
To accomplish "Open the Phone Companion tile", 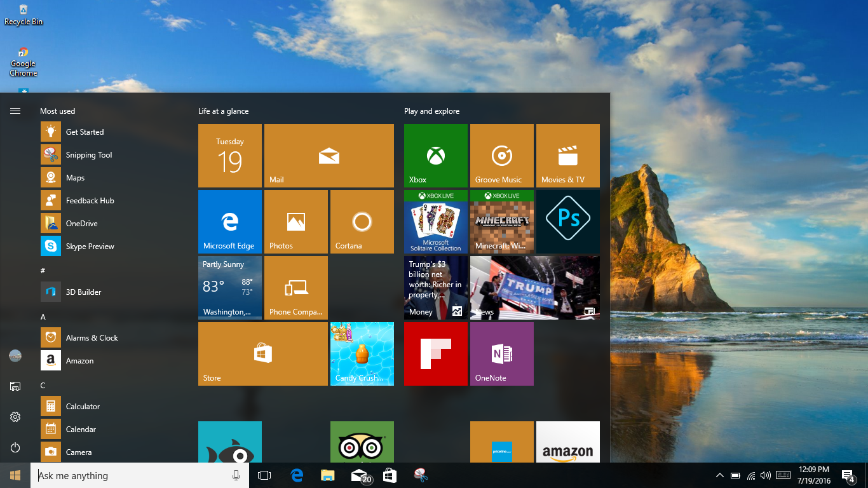I will click(296, 288).
